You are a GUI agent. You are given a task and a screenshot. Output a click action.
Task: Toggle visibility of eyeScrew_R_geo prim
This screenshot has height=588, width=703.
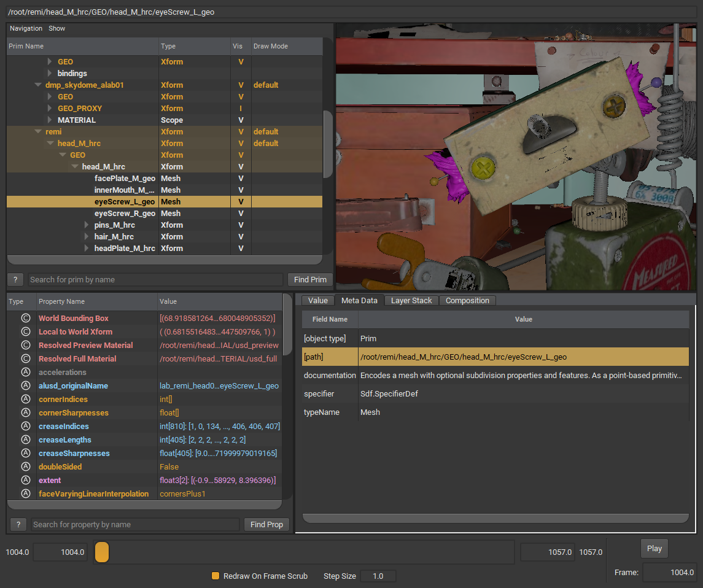(x=241, y=213)
